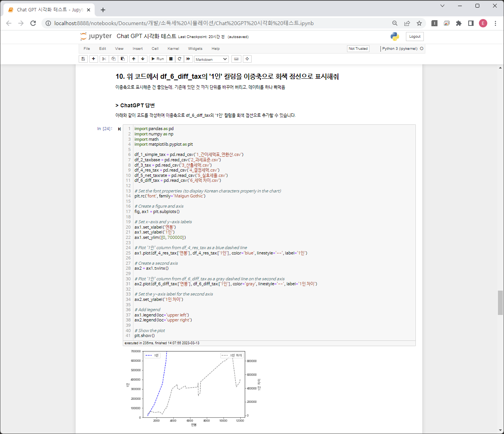
Task: Share this page icon
Action: click(x=407, y=23)
